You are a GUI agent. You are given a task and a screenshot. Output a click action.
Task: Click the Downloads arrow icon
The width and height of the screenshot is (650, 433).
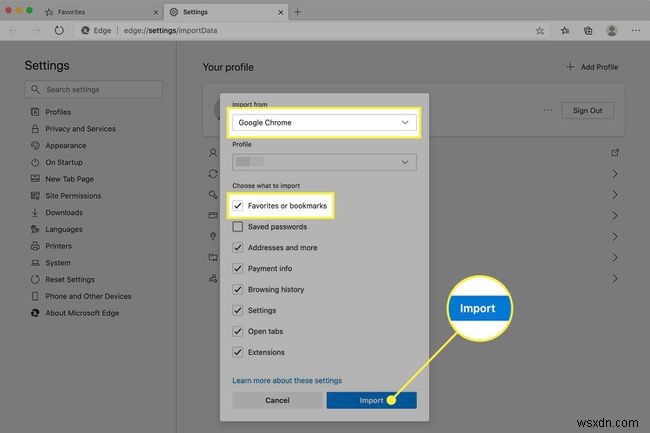pyautogui.click(x=35, y=212)
